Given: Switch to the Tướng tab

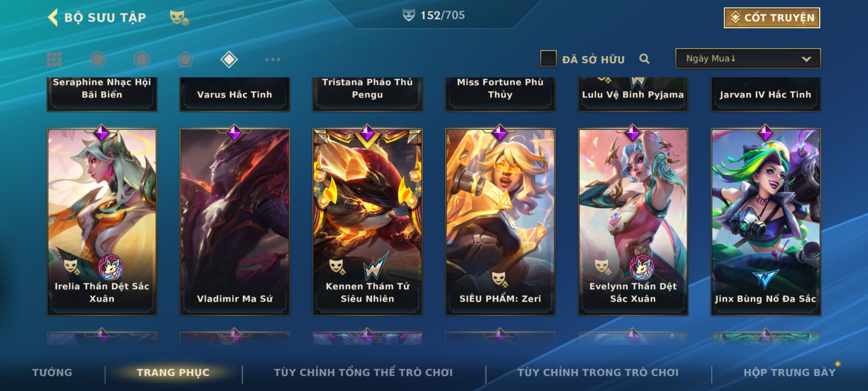Looking at the screenshot, I should click(x=52, y=373).
